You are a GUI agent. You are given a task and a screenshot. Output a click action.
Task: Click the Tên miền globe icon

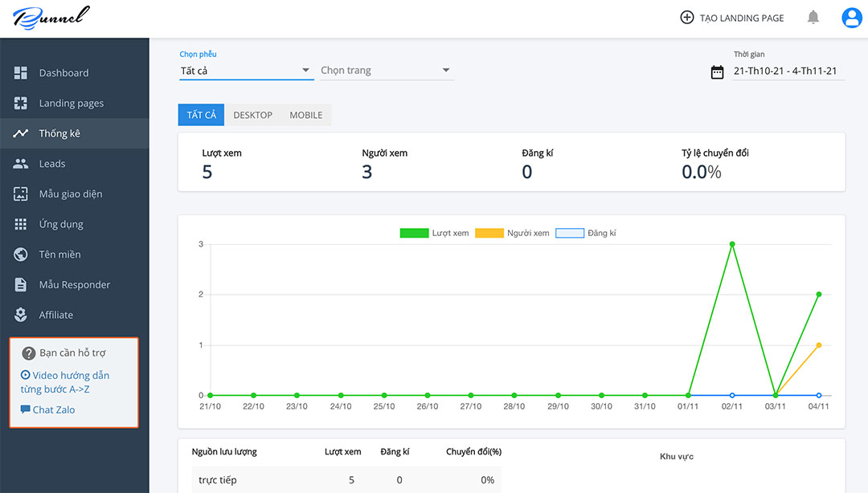[21, 255]
